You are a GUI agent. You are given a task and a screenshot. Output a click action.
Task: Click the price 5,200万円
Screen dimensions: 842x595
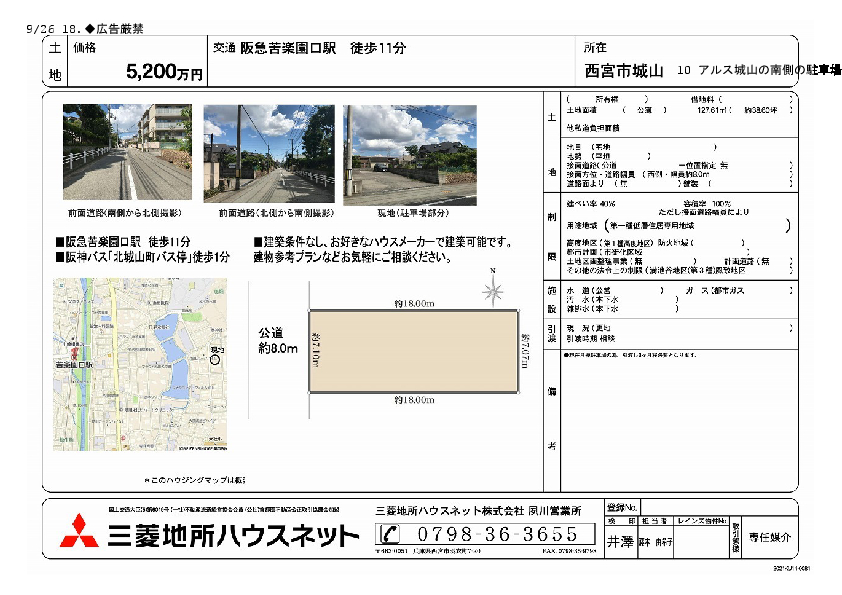(164, 72)
